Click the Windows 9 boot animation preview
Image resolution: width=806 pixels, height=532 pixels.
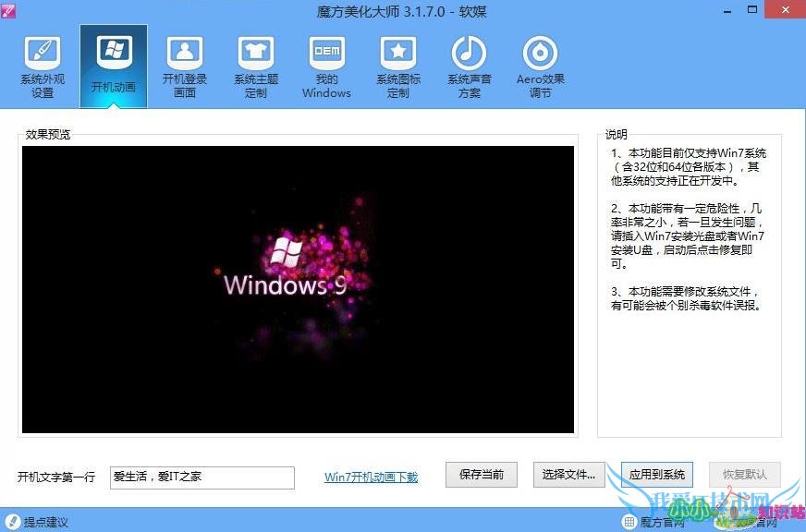tap(299, 290)
